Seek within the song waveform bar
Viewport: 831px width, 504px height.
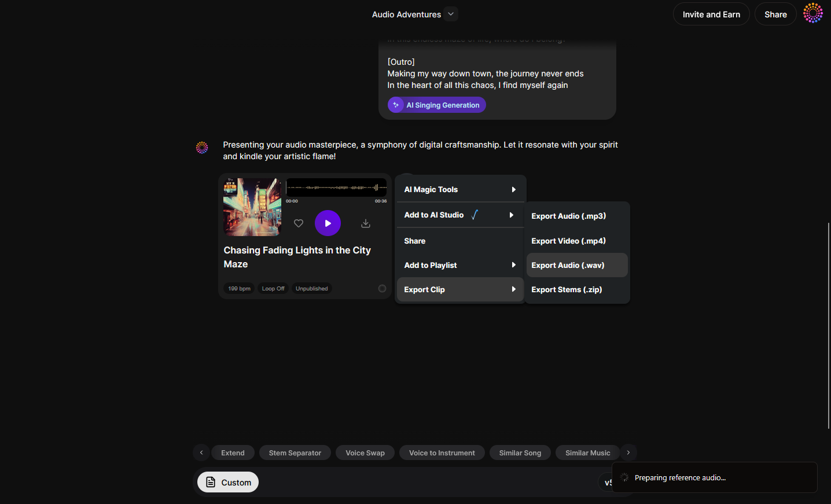pyautogui.click(x=336, y=187)
